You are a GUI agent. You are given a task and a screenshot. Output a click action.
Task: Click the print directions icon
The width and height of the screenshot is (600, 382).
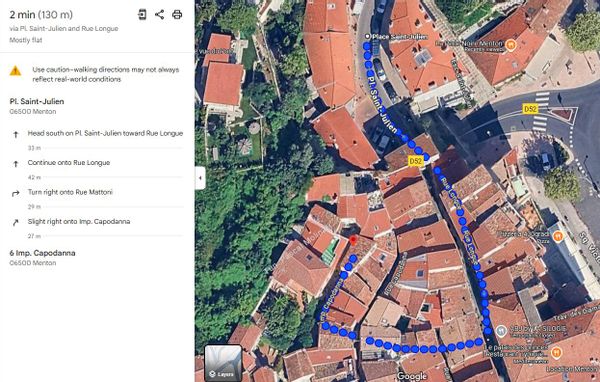tap(177, 15)
